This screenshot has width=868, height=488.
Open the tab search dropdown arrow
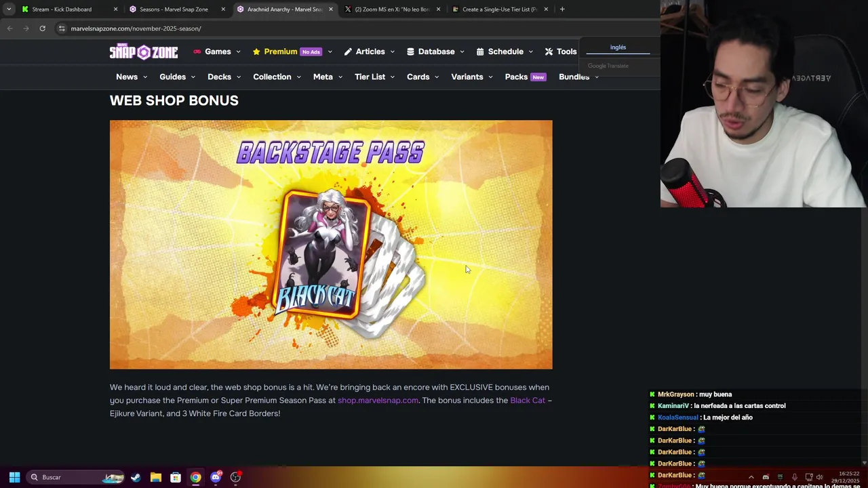9,9
